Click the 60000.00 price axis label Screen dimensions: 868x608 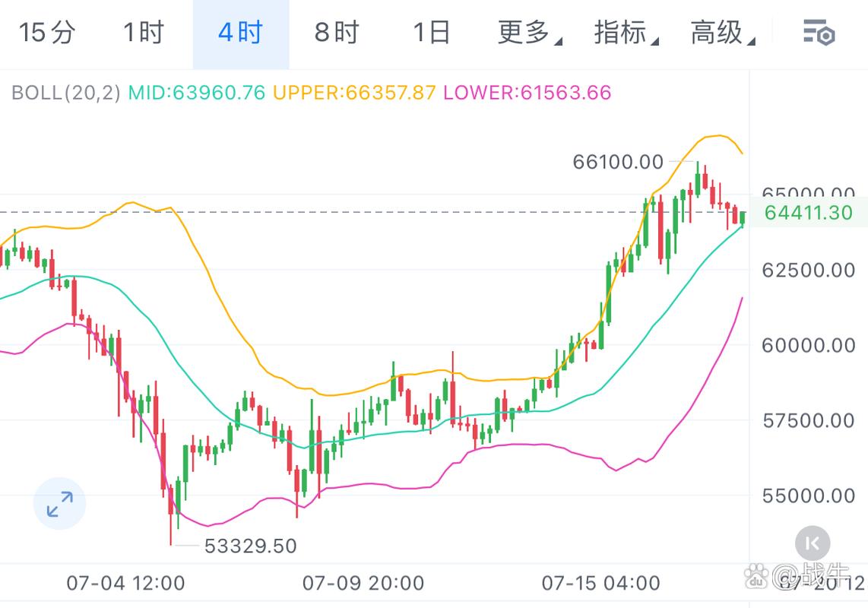coord(808,346)
